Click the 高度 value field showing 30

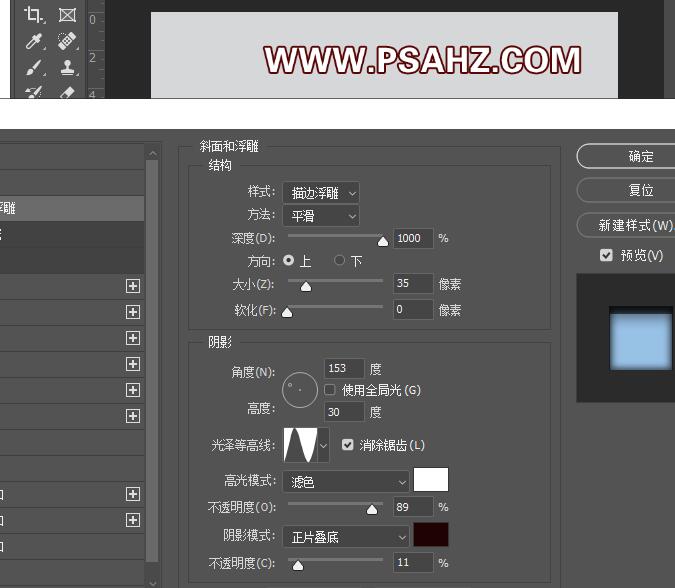point(344,412)
